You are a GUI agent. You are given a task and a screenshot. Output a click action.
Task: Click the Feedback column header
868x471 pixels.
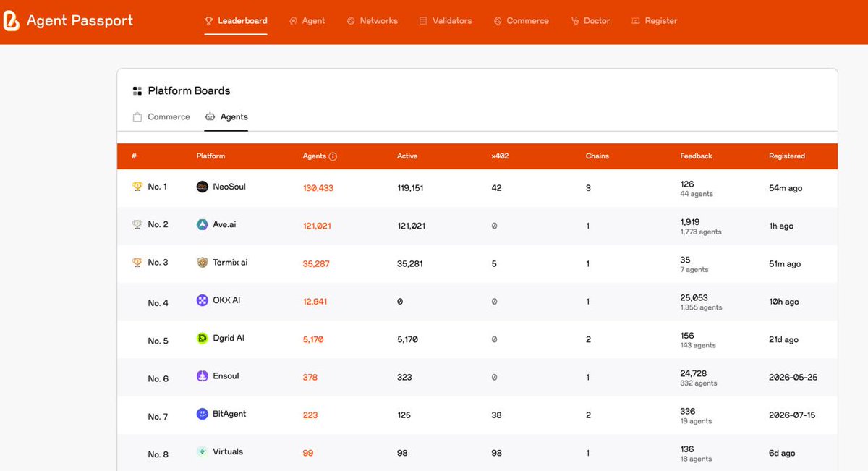697,156
